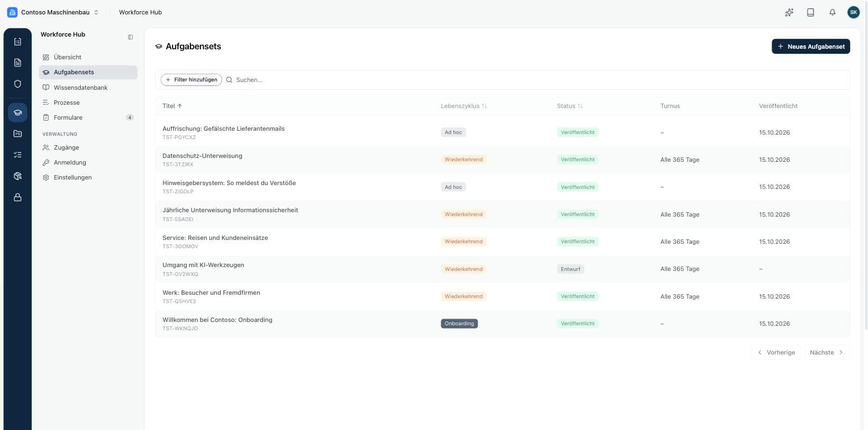
Task: Open Wissensdatenbank in the sidebar
Action: [88, 88]
